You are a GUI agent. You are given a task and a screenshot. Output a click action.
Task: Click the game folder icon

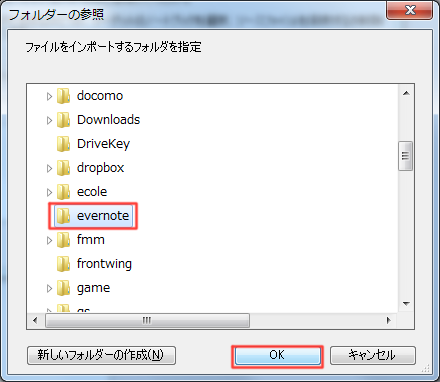pos(63,288)
